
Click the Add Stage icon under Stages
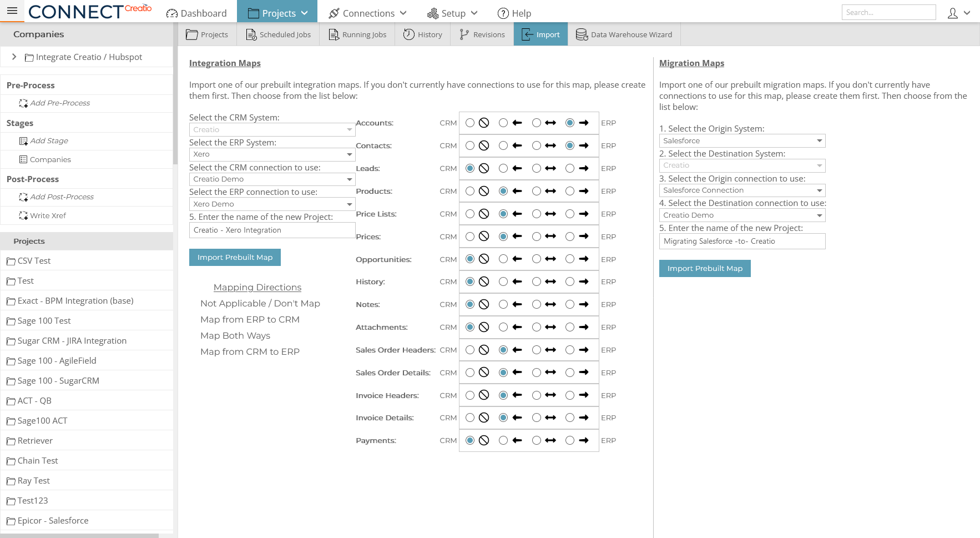click(x=23, y=140)
